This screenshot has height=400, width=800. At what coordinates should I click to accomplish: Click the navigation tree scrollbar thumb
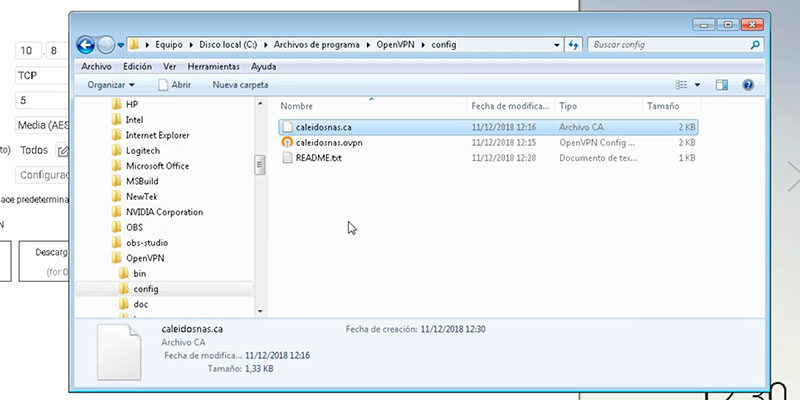(260, 165)
